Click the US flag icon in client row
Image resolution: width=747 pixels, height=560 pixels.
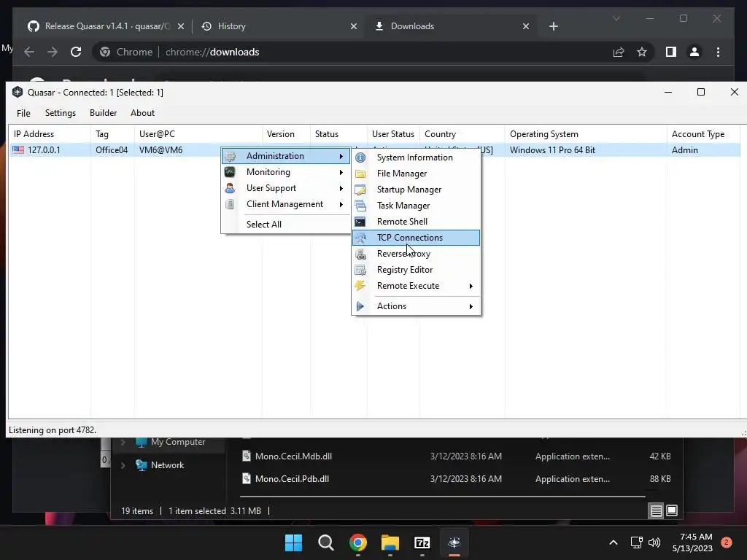coord(18,150)
